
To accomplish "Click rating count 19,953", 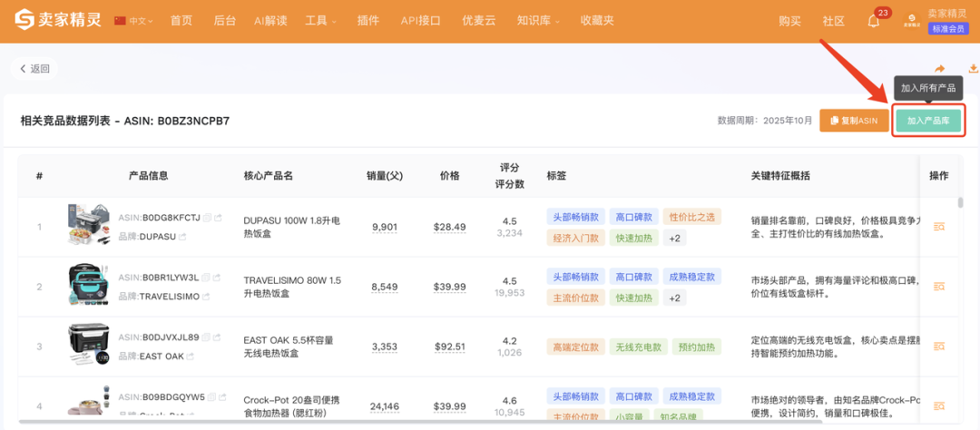I will pyautogui.click(x=509, y=292).
